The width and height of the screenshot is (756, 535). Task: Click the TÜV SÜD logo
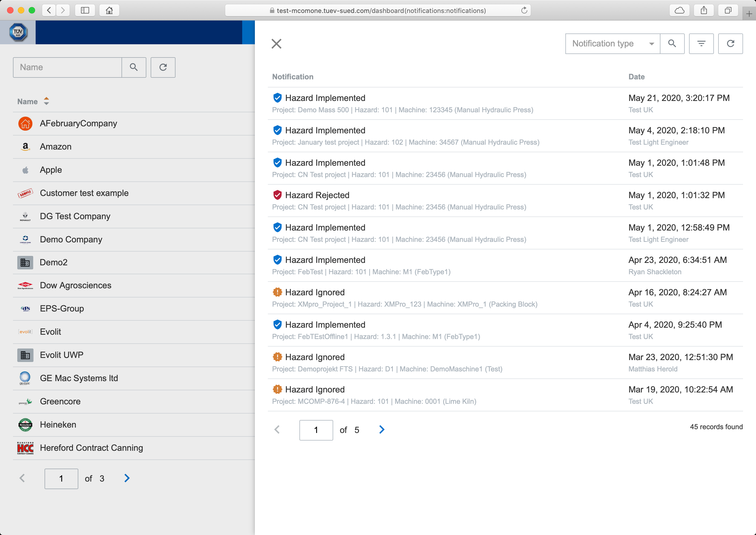18,32
